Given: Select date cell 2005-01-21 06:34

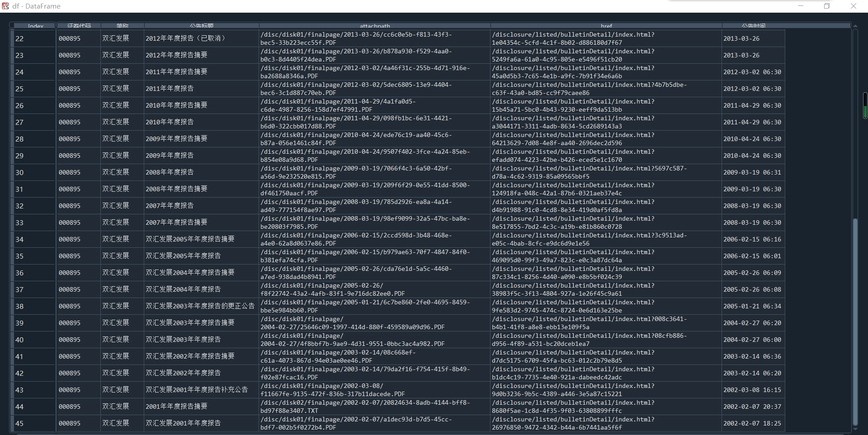Looking at the screenshot, I should [x=754, y=306].
